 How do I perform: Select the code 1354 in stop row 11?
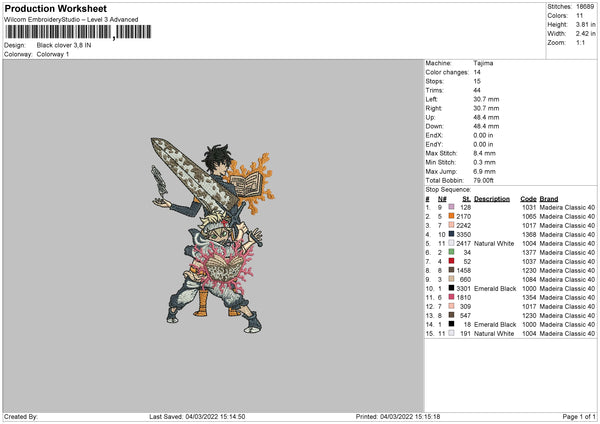pyautogui.click(x=529, y=297)
